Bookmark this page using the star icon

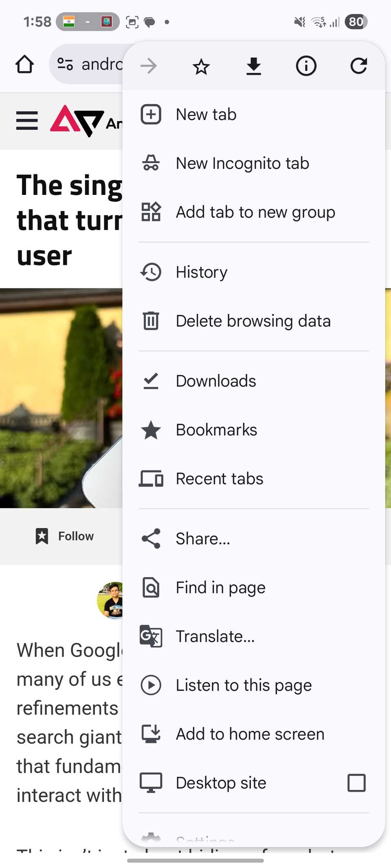(201, 66)
